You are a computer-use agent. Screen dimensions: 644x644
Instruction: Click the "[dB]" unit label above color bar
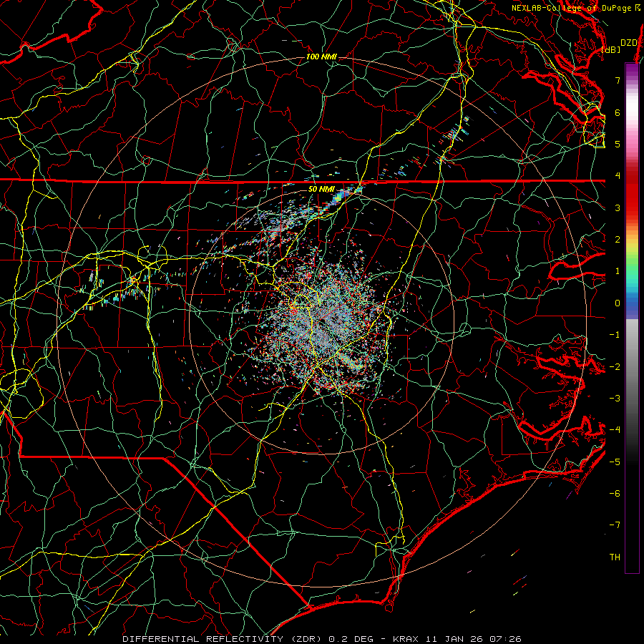(x=611, y=49)
